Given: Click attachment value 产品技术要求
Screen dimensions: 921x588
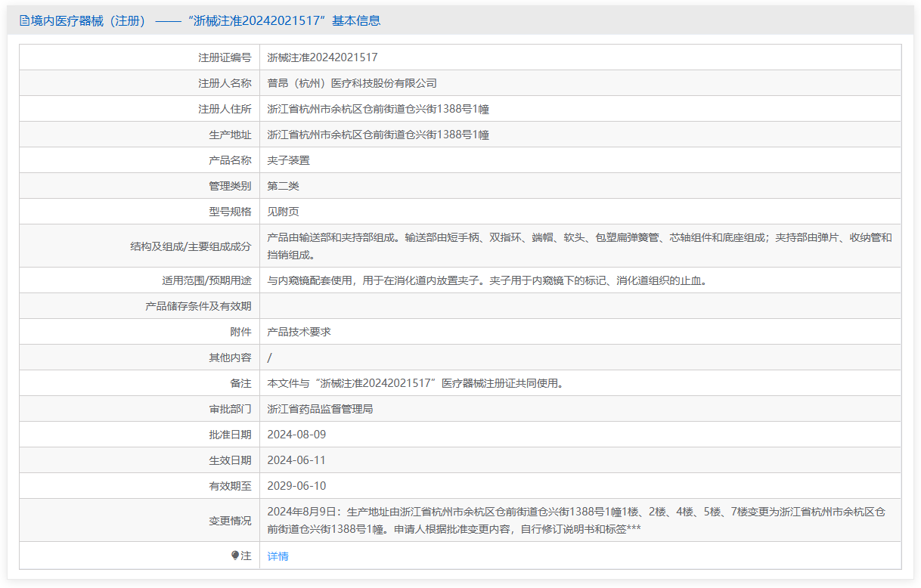Looking at the screenshot, I should point(299,332).
